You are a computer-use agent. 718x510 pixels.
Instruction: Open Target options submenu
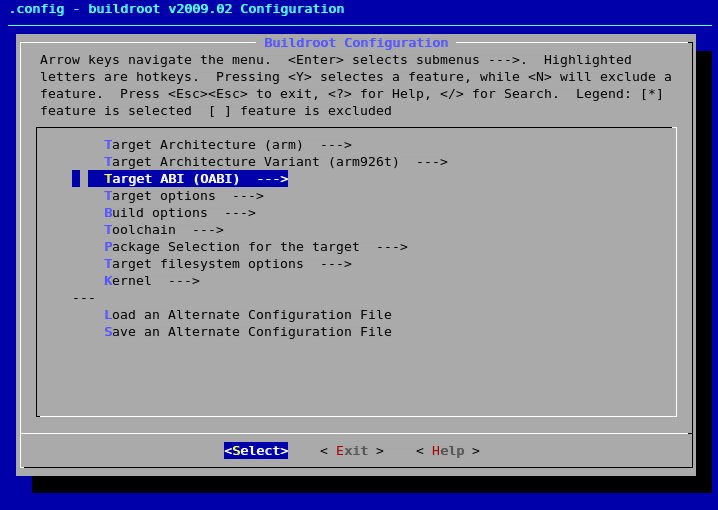pos(184,195)
